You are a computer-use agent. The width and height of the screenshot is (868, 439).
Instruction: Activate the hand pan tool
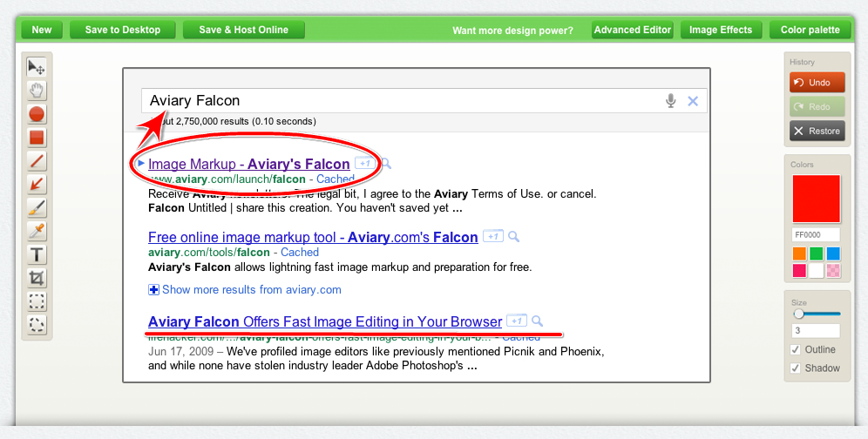[x=37, y=91]
